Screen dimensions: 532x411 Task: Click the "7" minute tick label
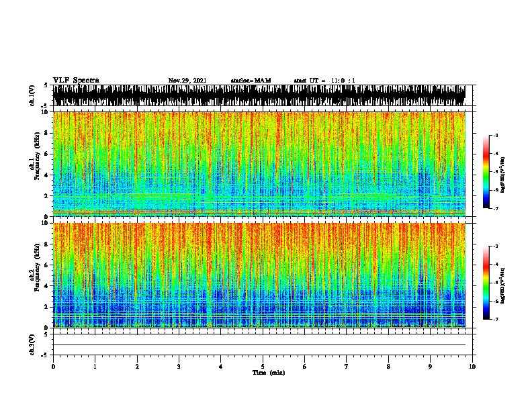pos(347,367)
